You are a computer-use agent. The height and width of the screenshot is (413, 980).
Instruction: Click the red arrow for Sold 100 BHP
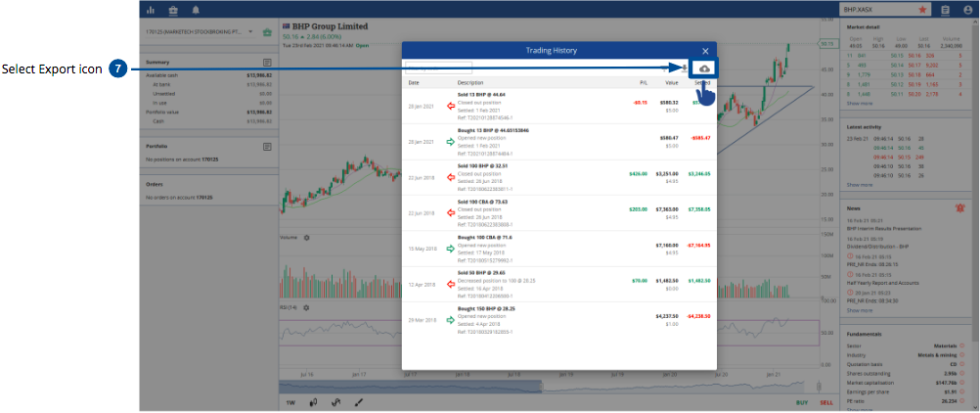pyautogui.click(x=451, y=178)
